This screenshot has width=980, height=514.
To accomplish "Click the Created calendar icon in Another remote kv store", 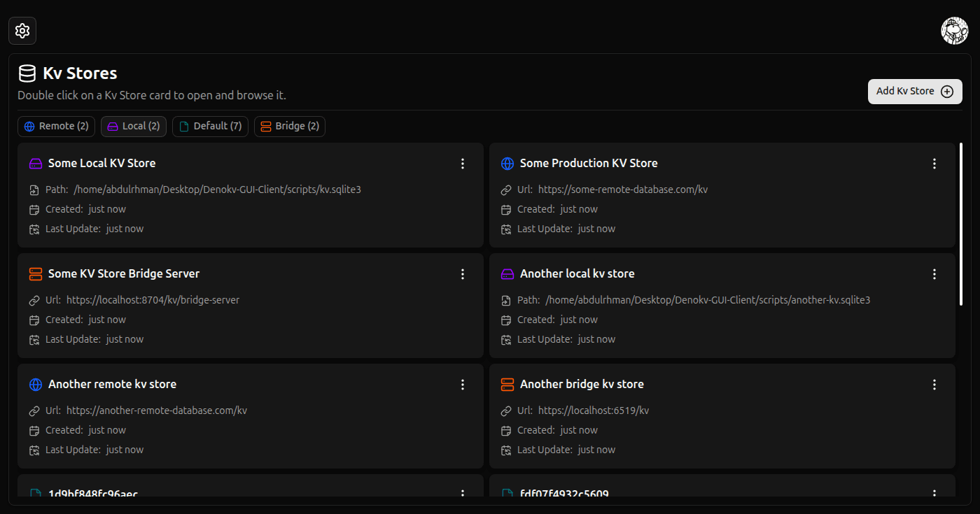I will point(34,430).
